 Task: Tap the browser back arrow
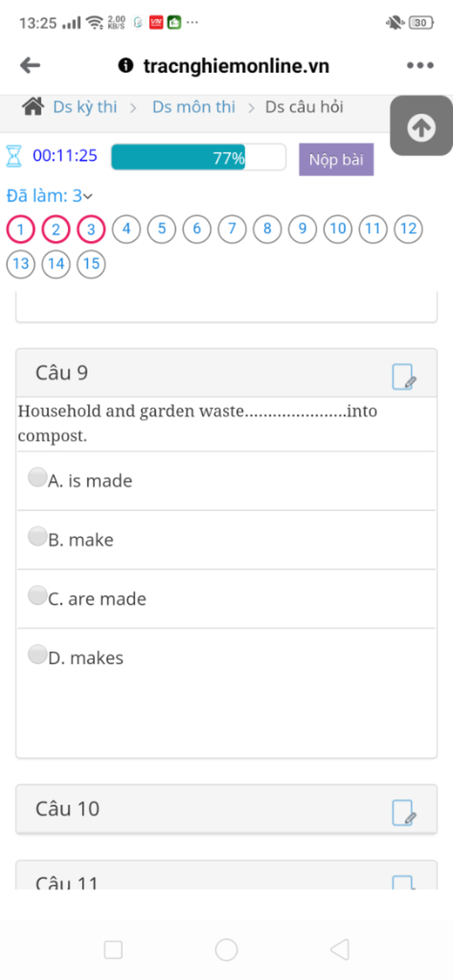30,65
